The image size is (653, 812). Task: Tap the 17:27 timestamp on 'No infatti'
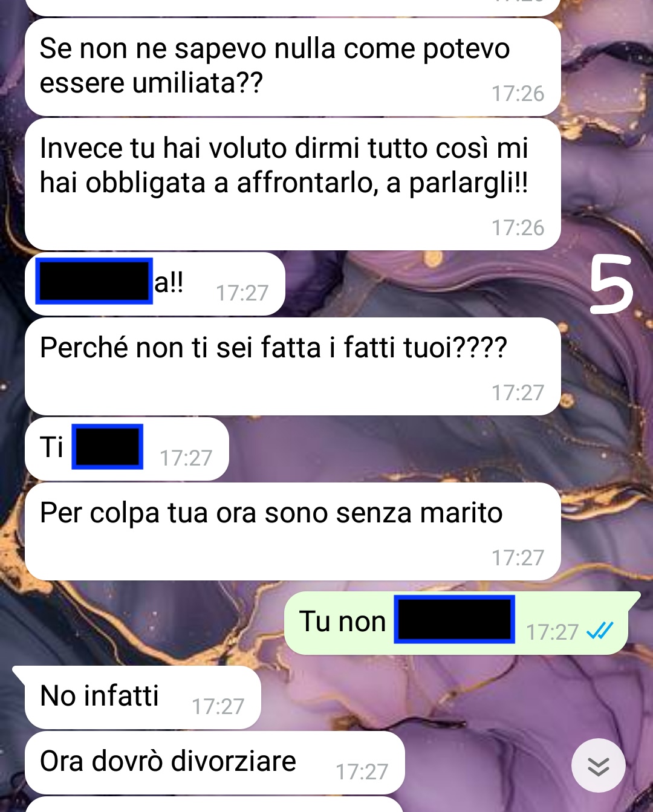coord(218,706)
